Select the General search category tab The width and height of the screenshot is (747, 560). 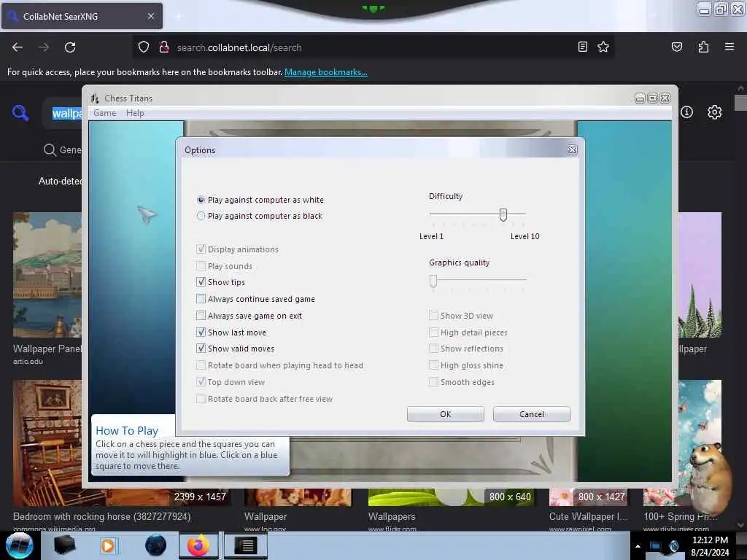coord(63,150)
